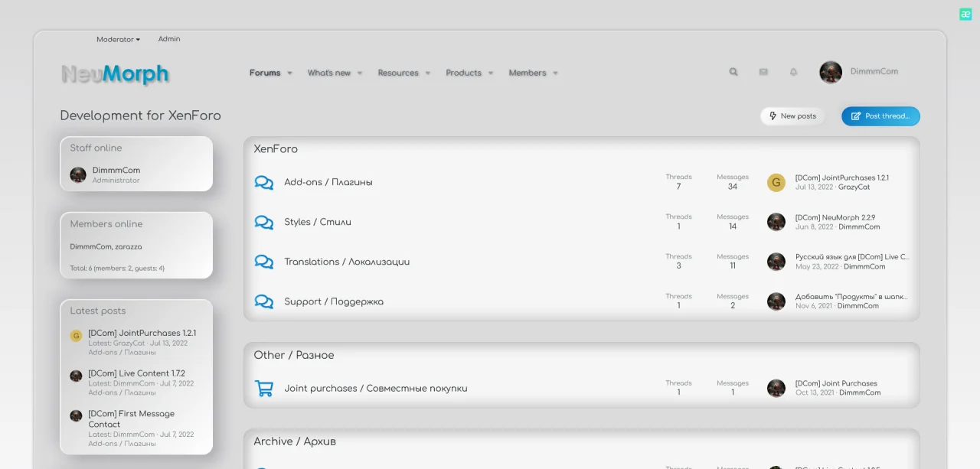Click DimmmCom's avatar thumbnail in the navbar
Screen dimensions: 980x469
[830, 71]
